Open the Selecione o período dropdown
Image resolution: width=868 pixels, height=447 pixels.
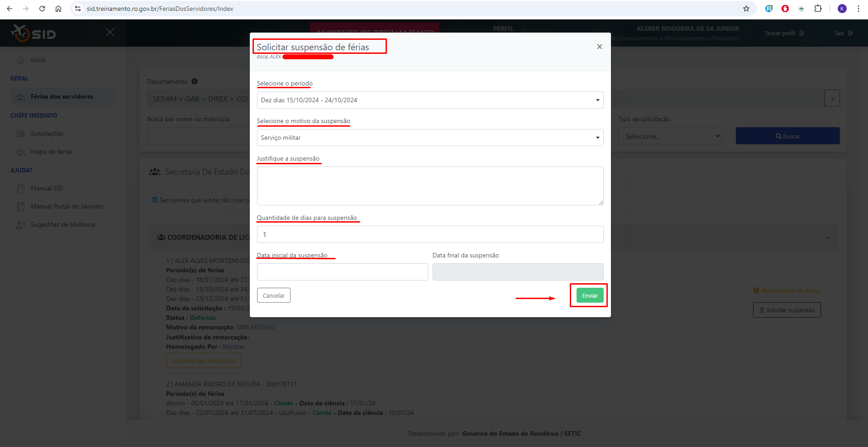(430, 100)
